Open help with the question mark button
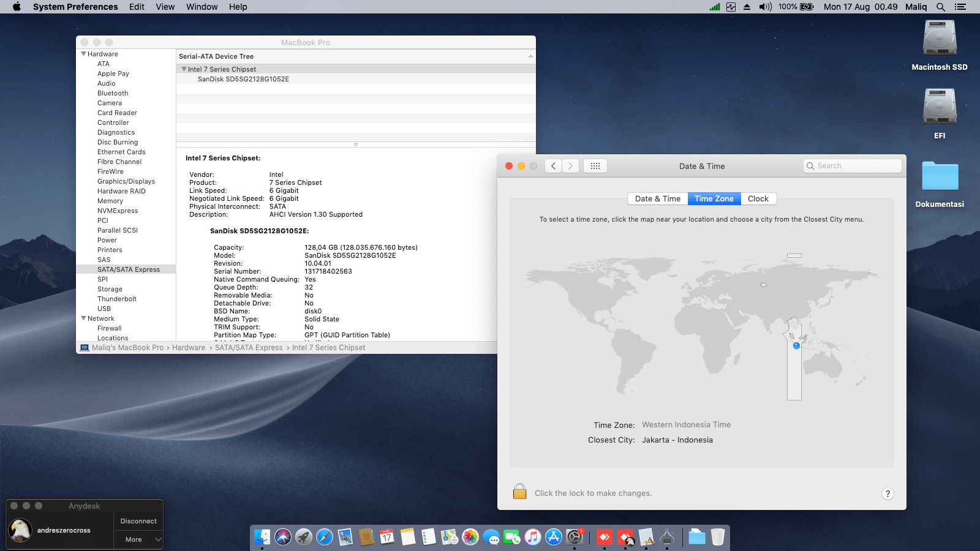This screenshot has height=551, width=980. click(888, 494)
